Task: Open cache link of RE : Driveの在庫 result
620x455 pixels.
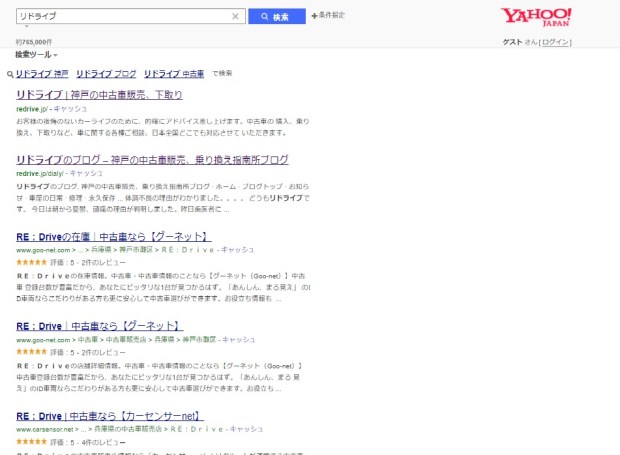Action: [237, 250]
